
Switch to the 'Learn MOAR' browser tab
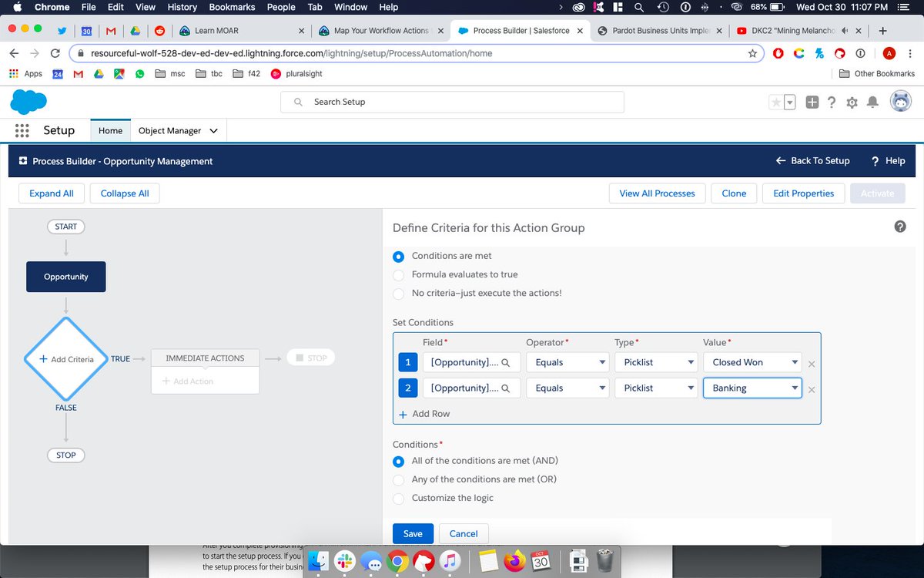pyautogui.click(x=243, y=31)
